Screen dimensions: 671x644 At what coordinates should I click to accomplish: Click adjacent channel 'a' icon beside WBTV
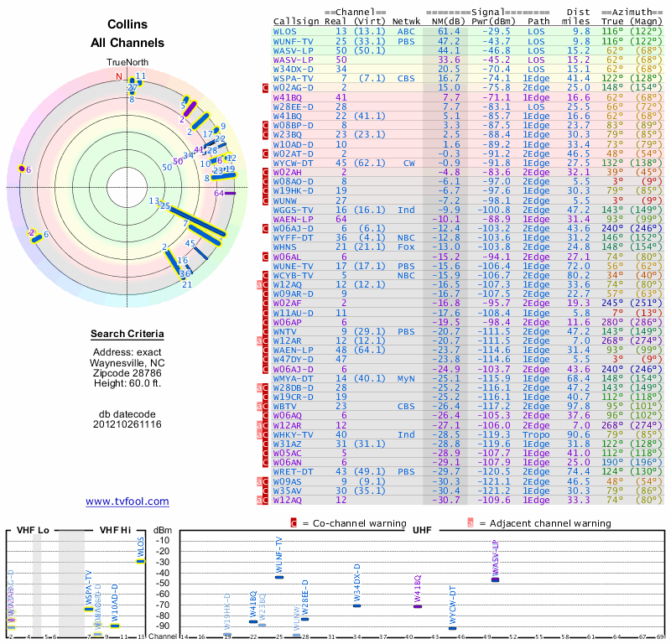point(259,407)
